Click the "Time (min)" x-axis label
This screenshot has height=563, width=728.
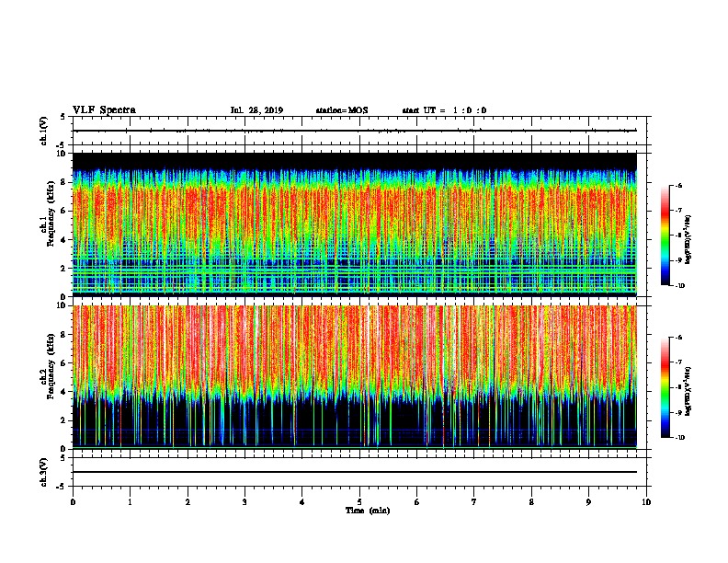tap(368, 511)
